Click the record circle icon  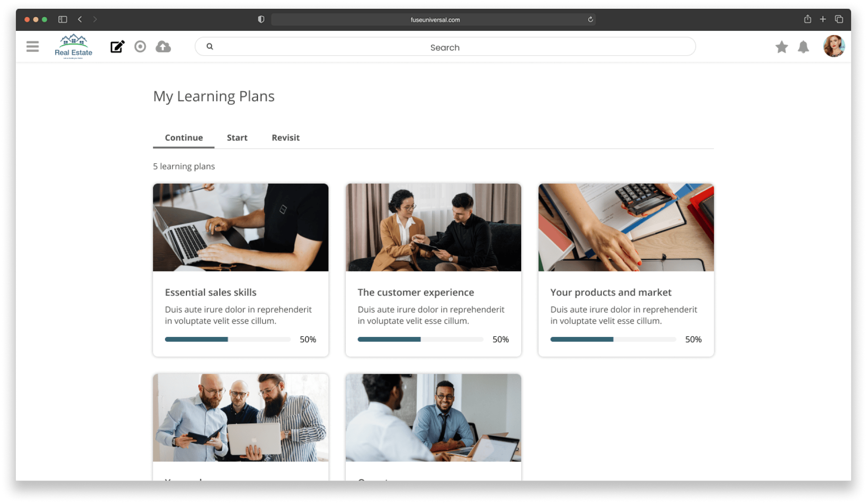pos(140,46)
